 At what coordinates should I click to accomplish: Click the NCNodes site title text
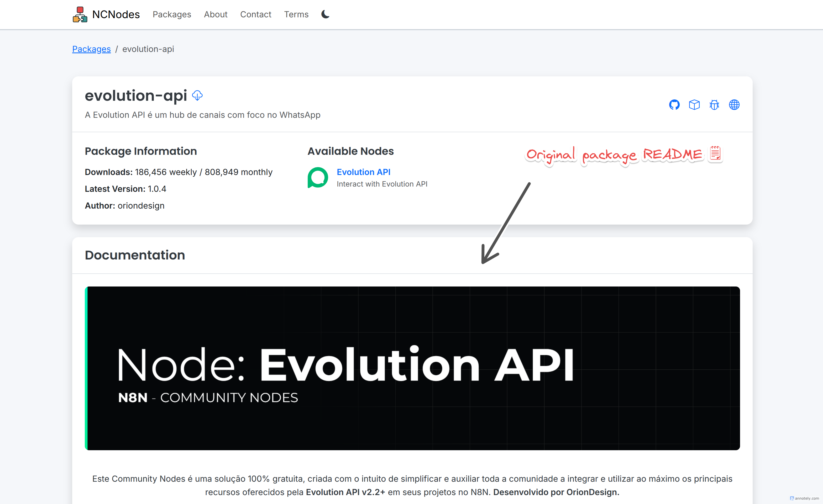click(x=116, y=14)
